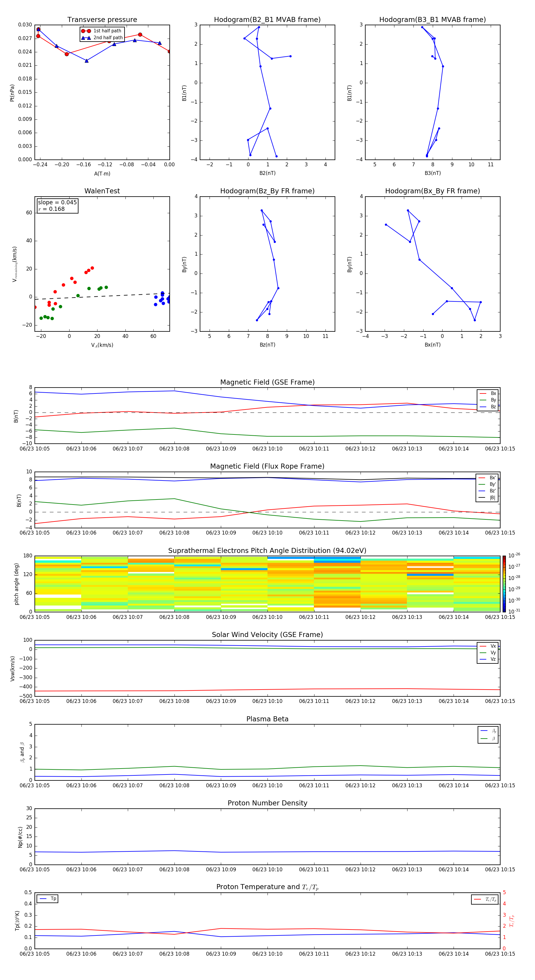This screenshot has height=980, width=535.
Task: Select the 'Hodogram(B2_B1 MVAB frame)' title
Action: point(267,20)
